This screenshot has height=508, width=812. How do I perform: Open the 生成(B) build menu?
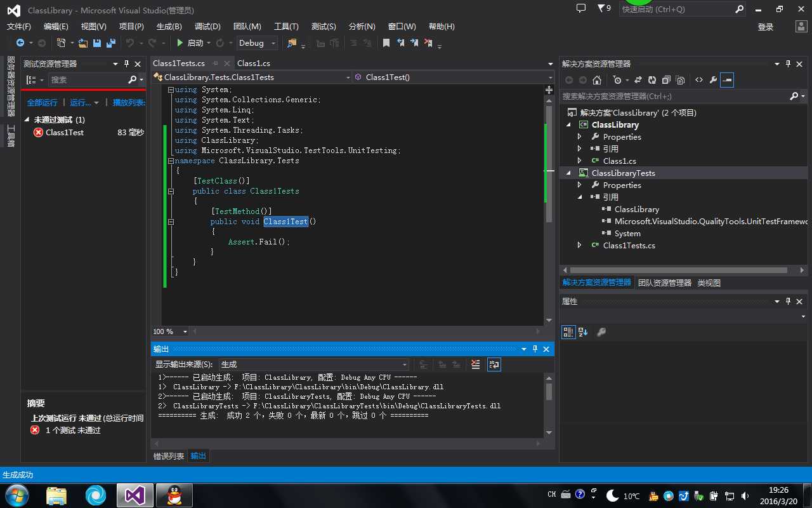169,27
